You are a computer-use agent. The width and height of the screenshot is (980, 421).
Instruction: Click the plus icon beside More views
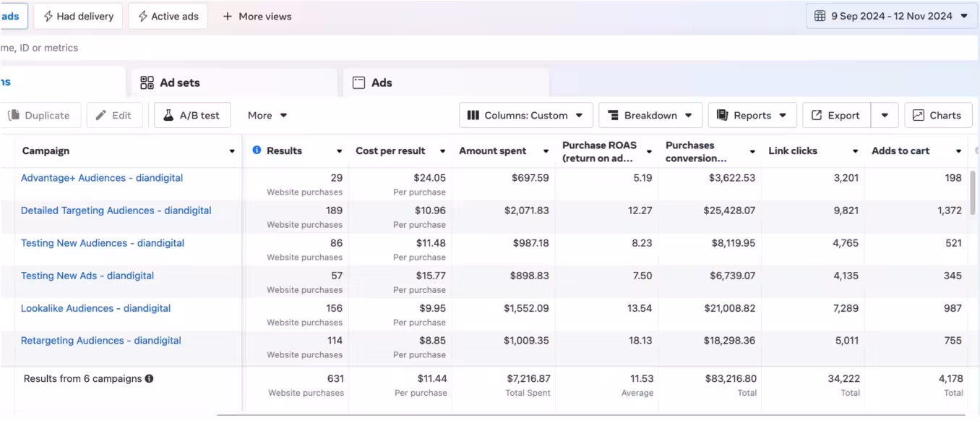click(228, 16)
